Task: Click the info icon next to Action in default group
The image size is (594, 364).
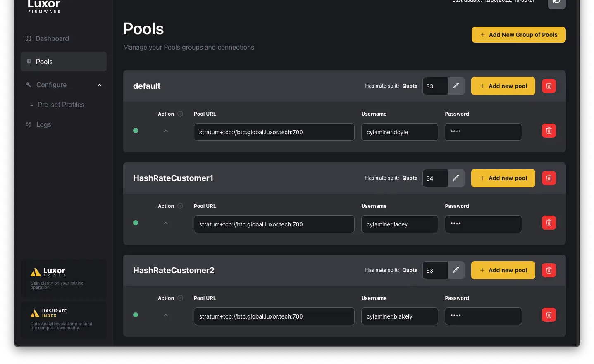Action: pyautogui.click(x=180, y=114)
